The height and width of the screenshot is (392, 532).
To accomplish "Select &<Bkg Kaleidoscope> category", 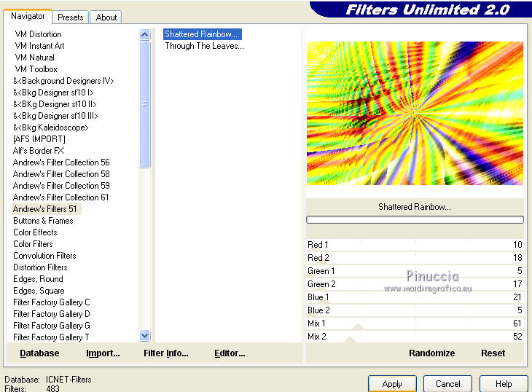I will (x=51, y=128).
